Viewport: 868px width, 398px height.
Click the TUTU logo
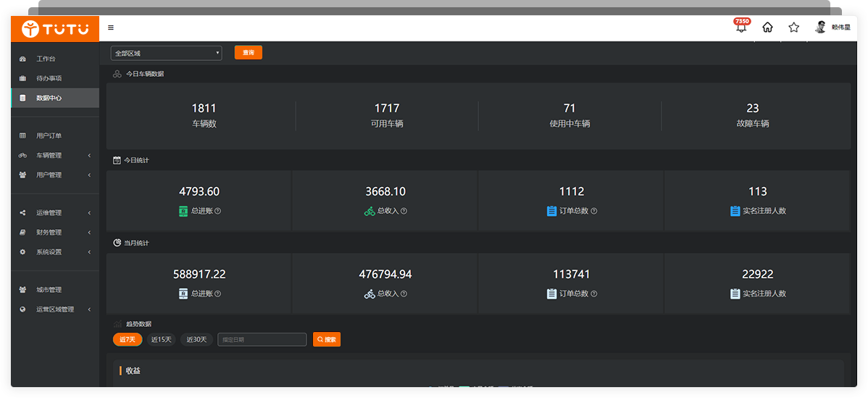(55, 29)
